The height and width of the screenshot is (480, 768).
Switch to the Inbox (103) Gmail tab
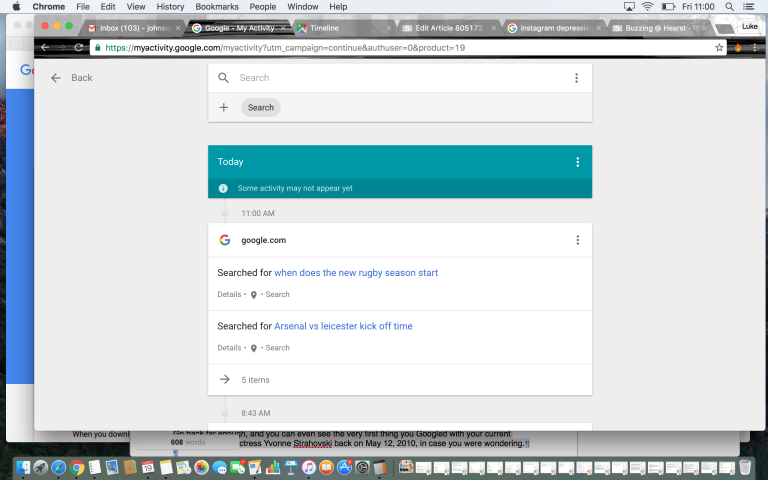[x=134, y=28]
